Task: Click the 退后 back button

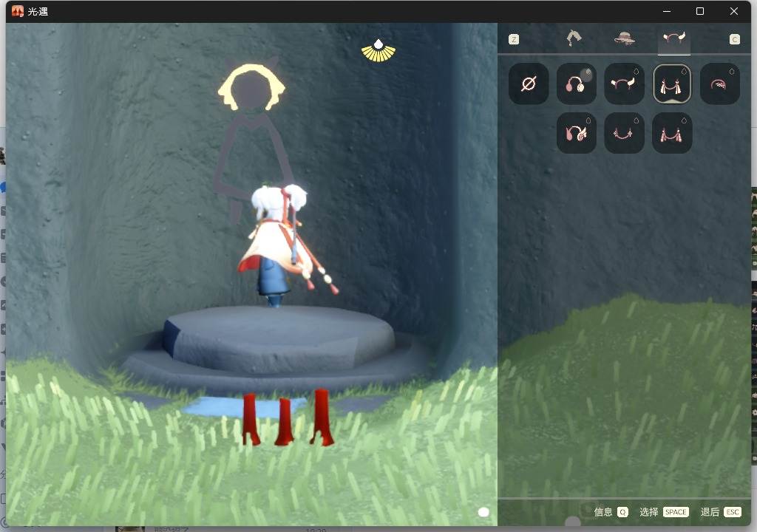Action: click(x=710, y=512)
